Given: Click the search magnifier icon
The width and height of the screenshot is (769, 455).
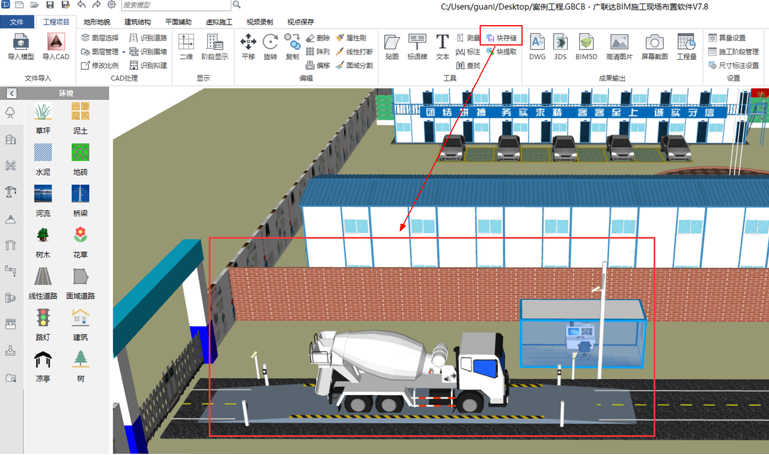Looking at the screenshot, I should (x=237, y=5).
